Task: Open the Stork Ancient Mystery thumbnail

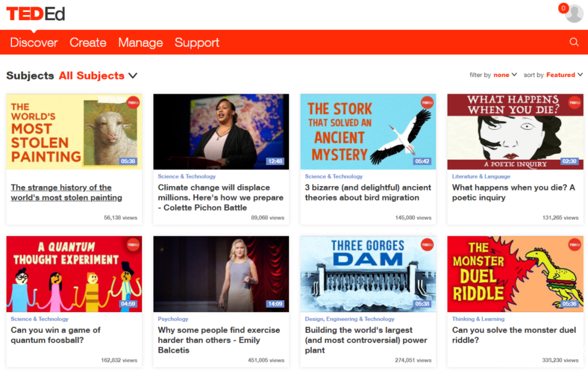Action: click(x=368, y=132)
